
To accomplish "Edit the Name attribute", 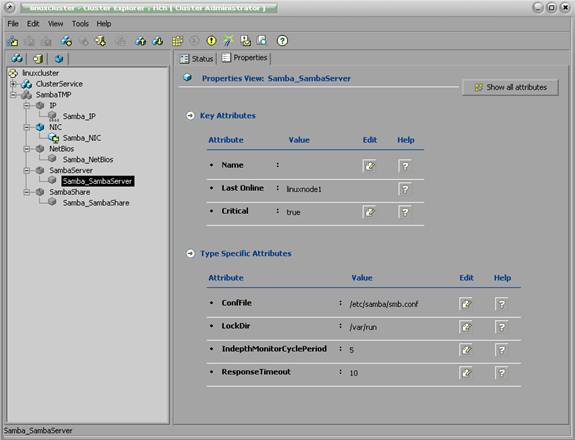I will pos(370,166).
